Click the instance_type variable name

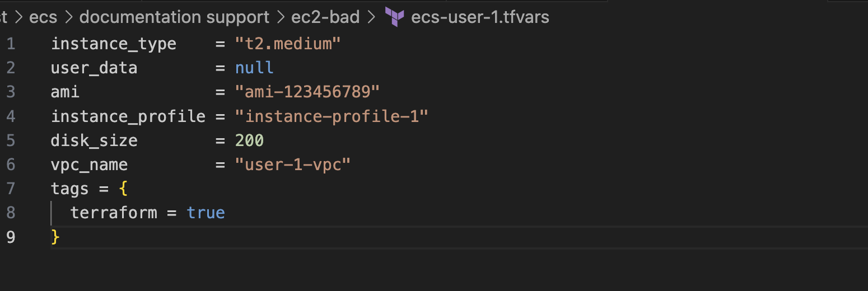click(x=114, y=44)
